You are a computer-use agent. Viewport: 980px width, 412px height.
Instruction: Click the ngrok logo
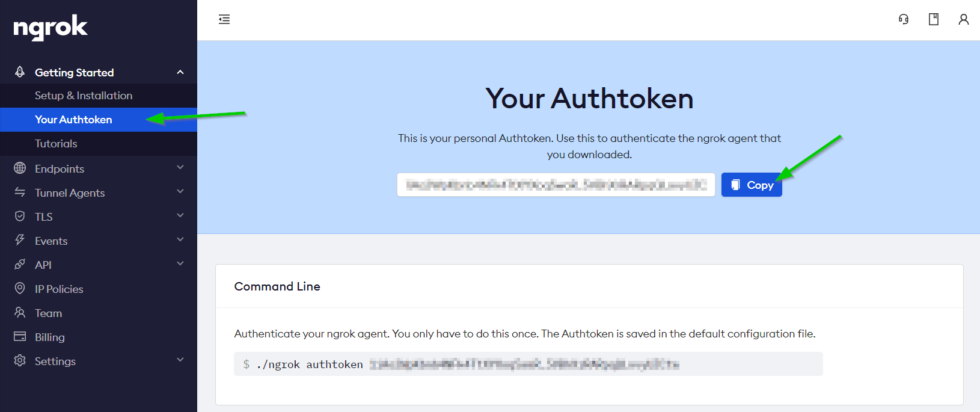[x=51, y=27]
